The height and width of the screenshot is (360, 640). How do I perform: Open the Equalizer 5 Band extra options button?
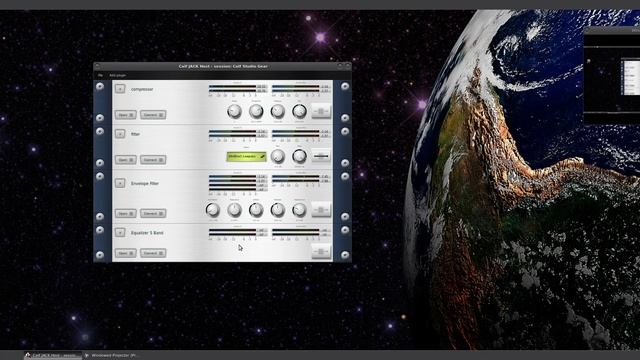(x=120, y=232)
